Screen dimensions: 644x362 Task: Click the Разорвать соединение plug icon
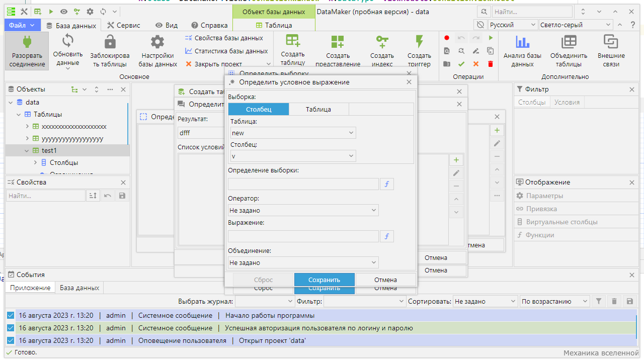[27, 41]
